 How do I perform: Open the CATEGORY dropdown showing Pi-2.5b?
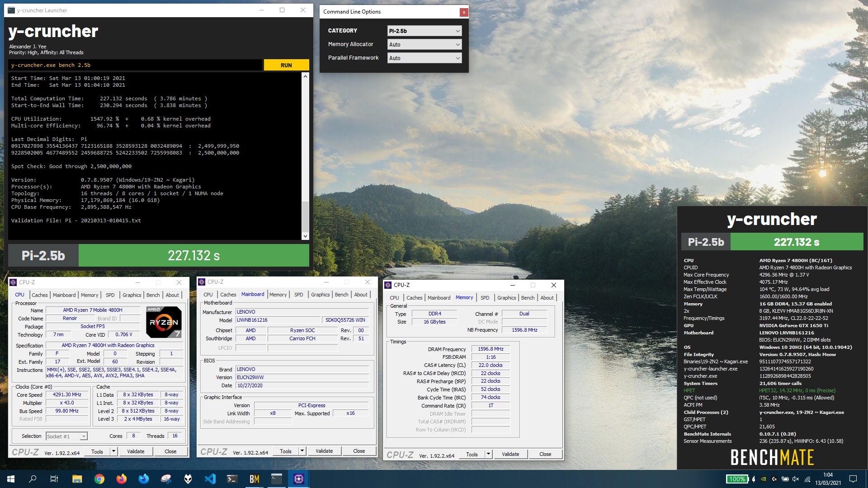coord(425,31)
